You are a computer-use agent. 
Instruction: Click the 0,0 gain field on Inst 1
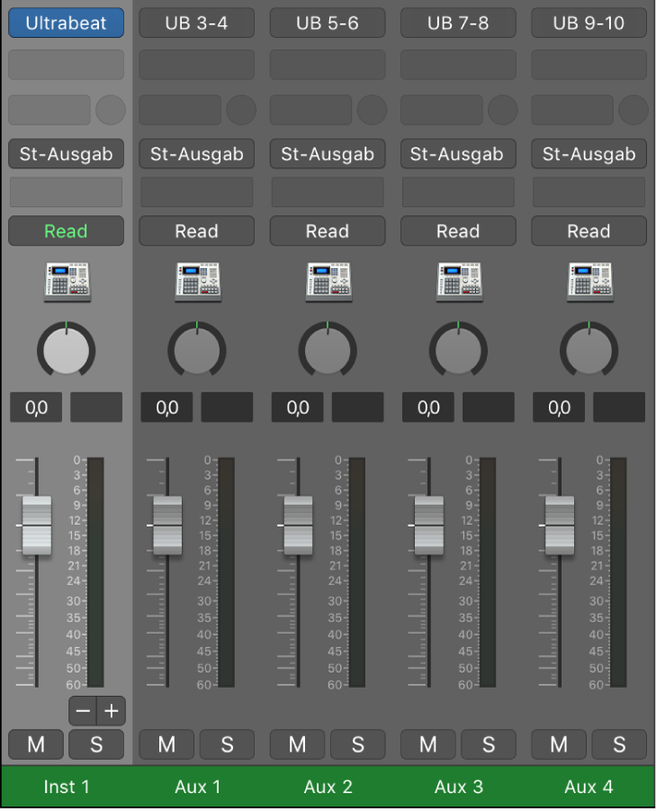(x=36, y=408)
